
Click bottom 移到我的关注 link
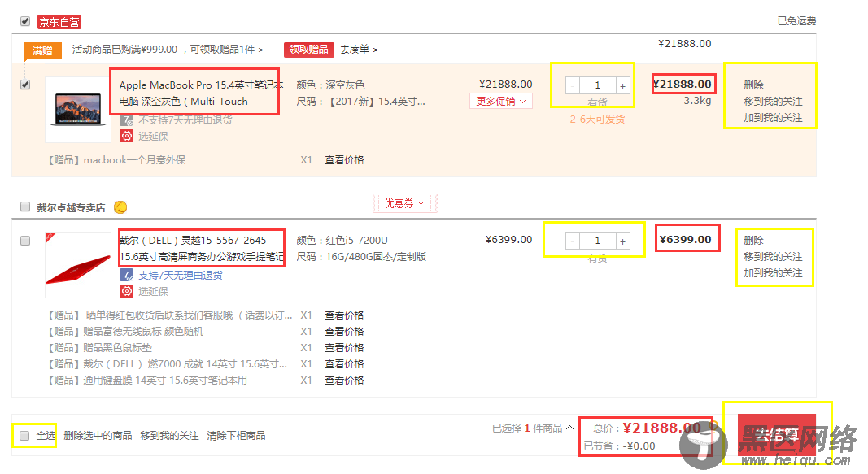(169, 436)
